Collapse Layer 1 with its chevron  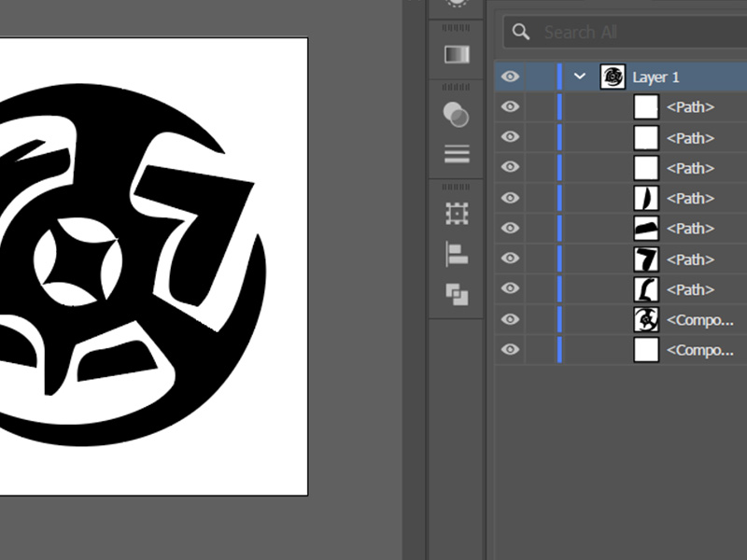pyautogui.click(x=580, y=77)
